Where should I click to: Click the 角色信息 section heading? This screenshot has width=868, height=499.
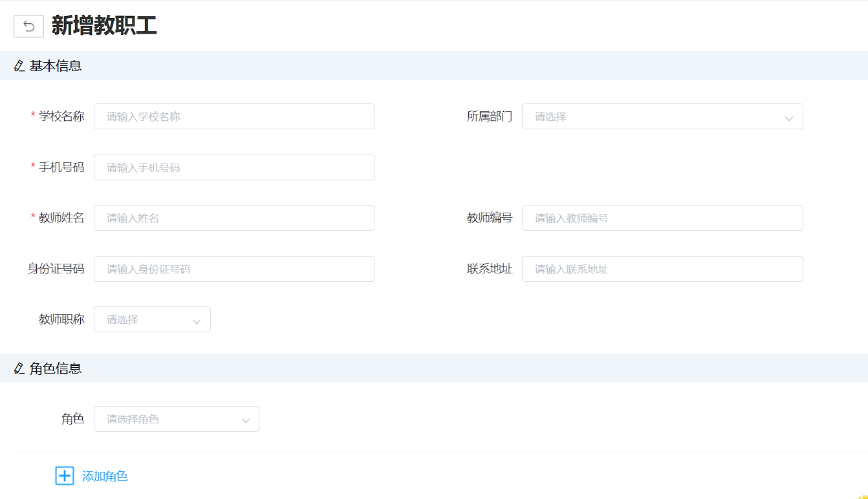coord(56,368)
